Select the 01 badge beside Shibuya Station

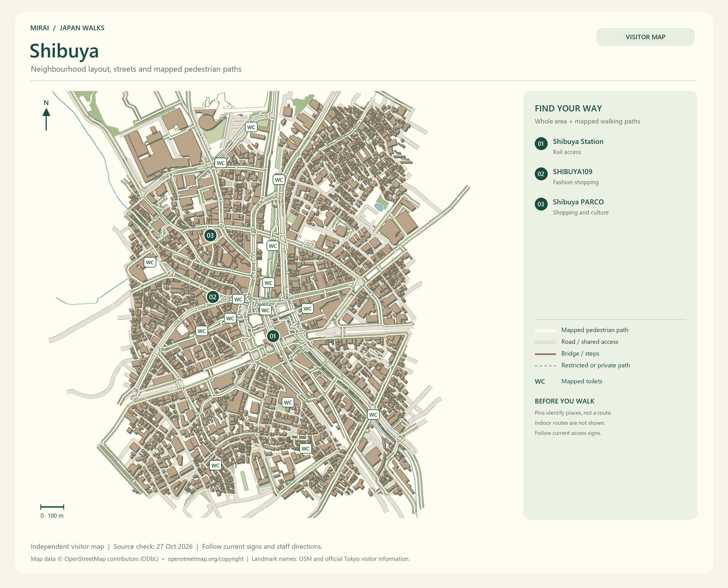click(x=541, y=144)
